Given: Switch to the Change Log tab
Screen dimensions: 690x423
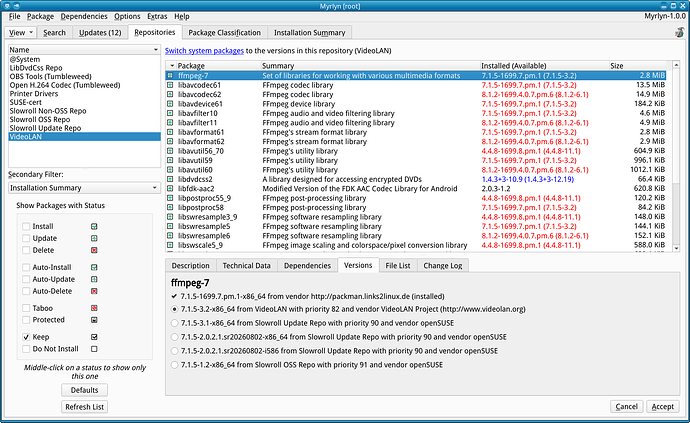Looking at the screenshot, I should click(443, 265).
